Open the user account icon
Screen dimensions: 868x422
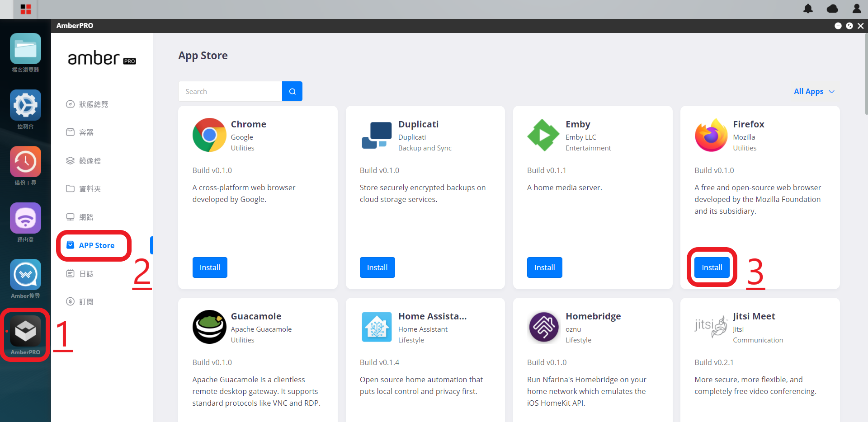[857, 9]
